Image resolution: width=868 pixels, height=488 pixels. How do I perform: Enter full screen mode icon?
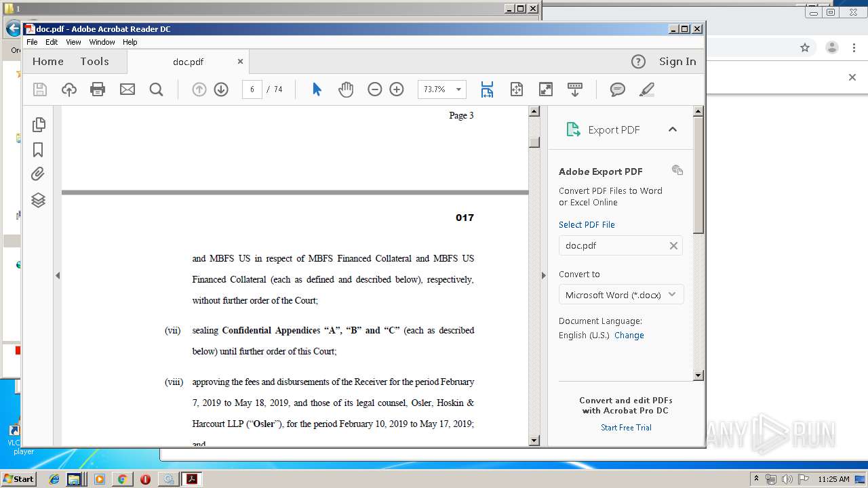point(546,89)
